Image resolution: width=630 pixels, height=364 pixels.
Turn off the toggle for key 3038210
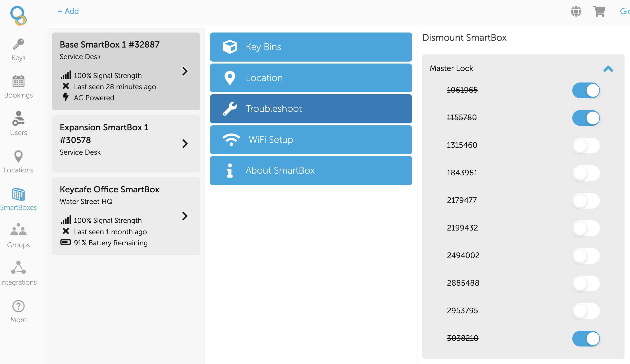[x=586, y=339]
